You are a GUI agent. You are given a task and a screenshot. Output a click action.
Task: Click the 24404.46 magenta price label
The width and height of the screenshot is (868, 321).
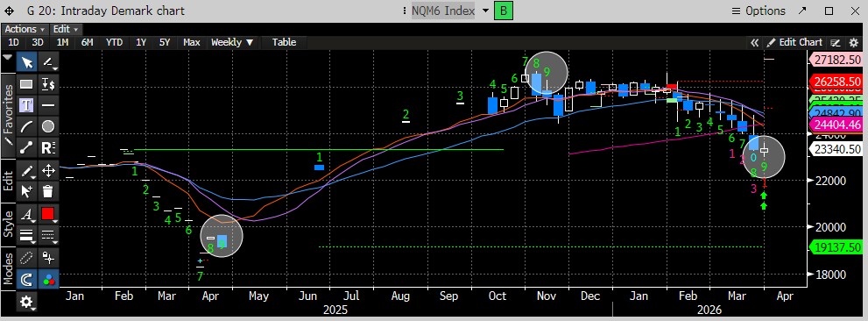click(836, 124)
